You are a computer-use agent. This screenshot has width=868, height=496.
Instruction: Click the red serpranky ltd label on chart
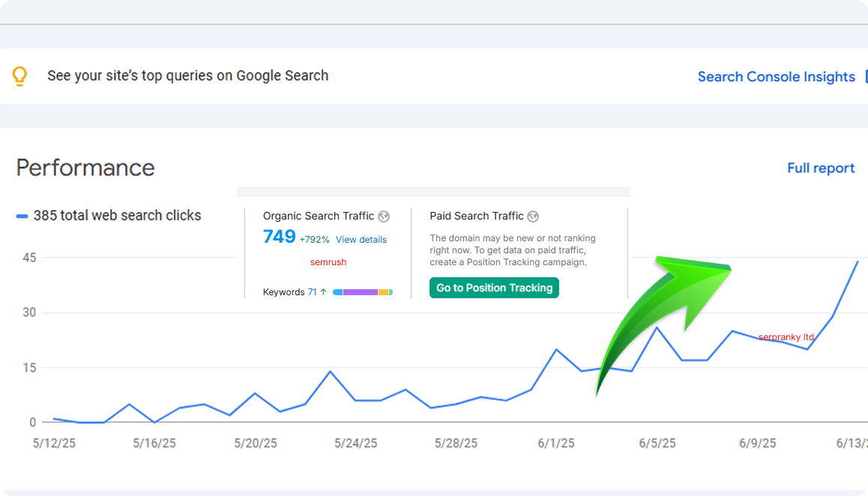(x=786, y=337)
